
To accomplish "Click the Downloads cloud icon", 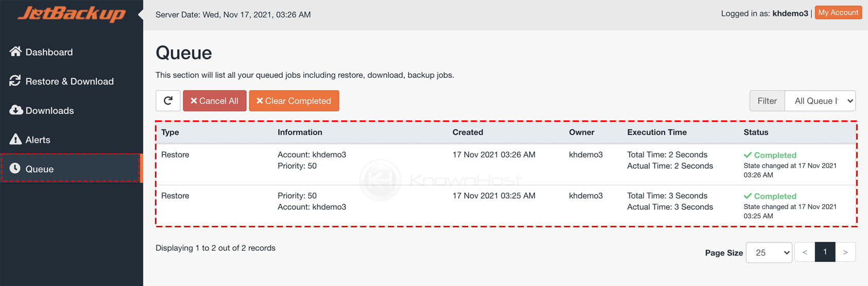I will click(16, 110).
